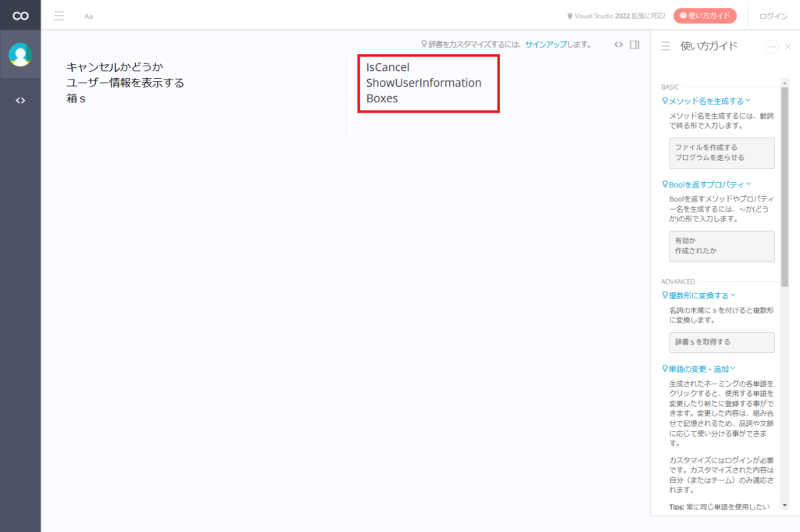
Task: Toggle the split panel layout icon
Action: (x=634, y=45)
